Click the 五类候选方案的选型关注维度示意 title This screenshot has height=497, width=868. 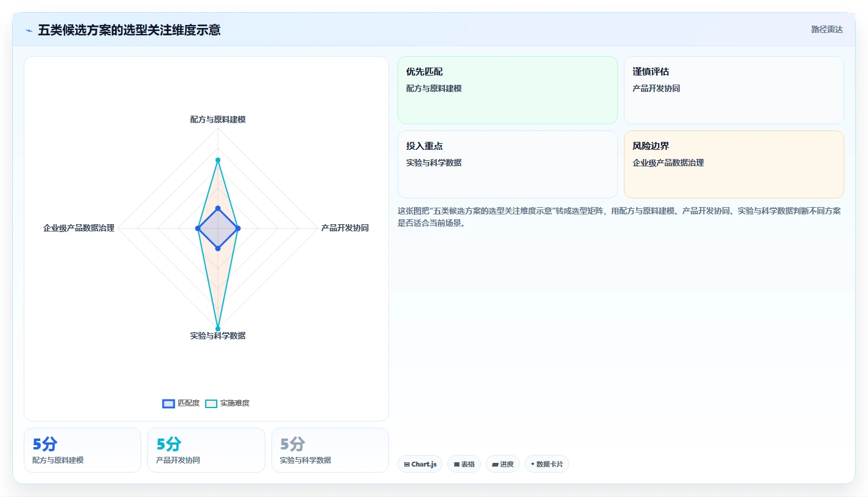(x=129, y=30)
